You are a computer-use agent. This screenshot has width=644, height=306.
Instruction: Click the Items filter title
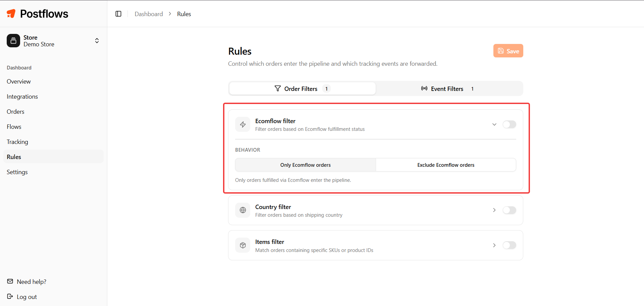(270, 242)
